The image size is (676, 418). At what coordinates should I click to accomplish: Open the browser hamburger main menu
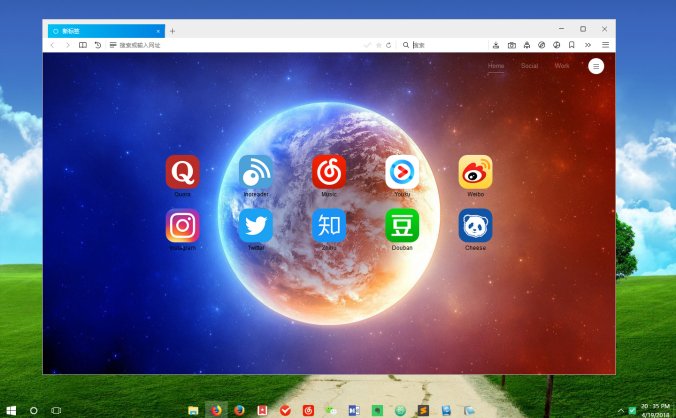point(605,45)
